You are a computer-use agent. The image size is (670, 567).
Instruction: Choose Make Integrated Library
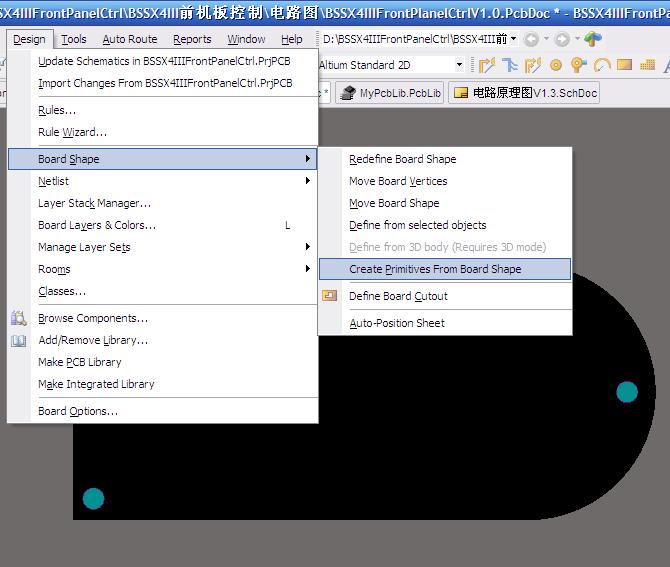click(x=163, y=384)
